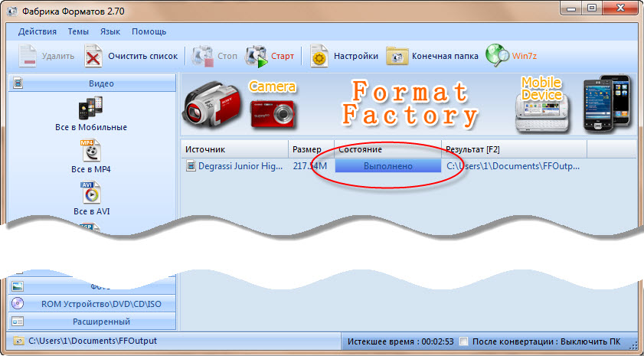Click the Mobile Device slider phone image
644x356 pixels.
(543, 114)
